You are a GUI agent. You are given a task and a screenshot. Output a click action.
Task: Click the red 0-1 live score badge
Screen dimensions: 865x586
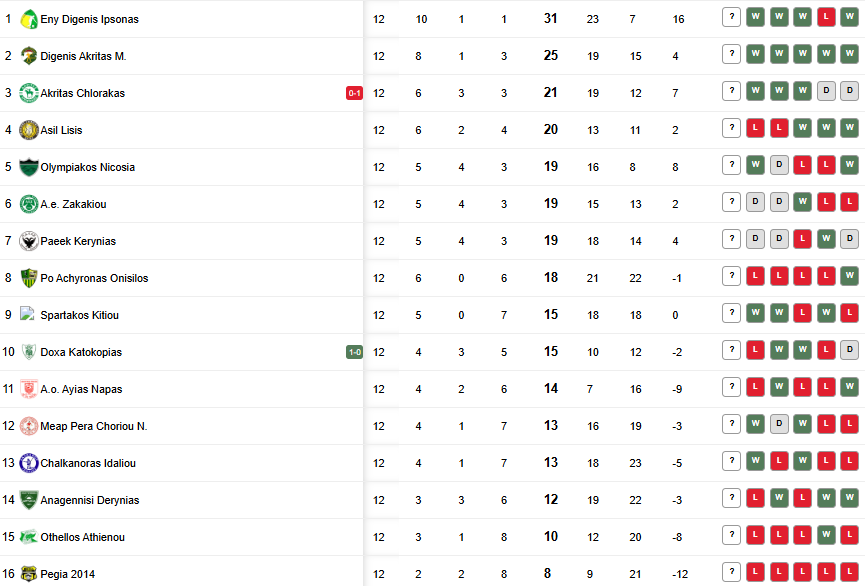(x=354, y=93)
